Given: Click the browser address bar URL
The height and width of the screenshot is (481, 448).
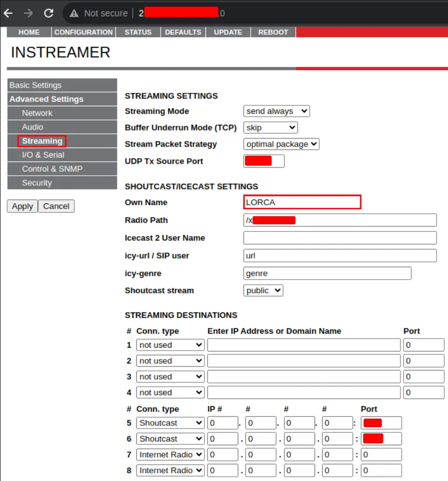Looking at the screenshot, I should 182,13.
